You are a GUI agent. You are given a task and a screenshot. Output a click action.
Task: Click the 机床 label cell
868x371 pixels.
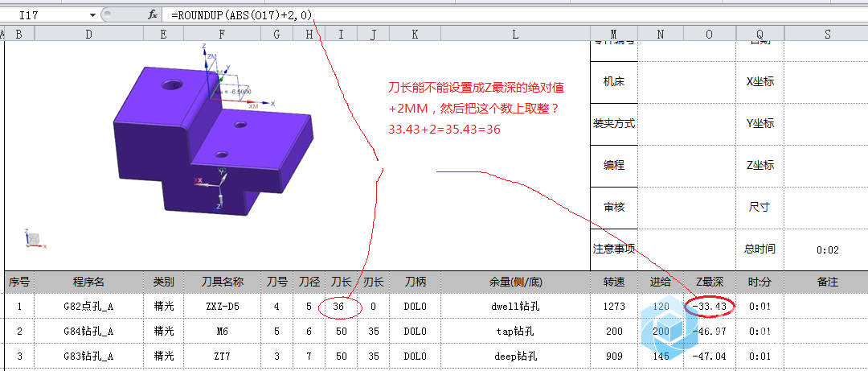(614, 81)
